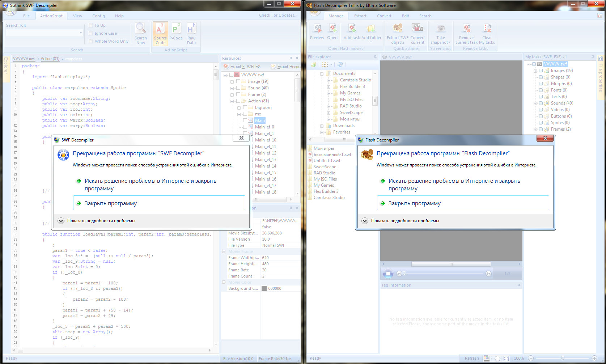Click Extract SWF objects icon
Screen dimensions: 606x364
[398, 28]
